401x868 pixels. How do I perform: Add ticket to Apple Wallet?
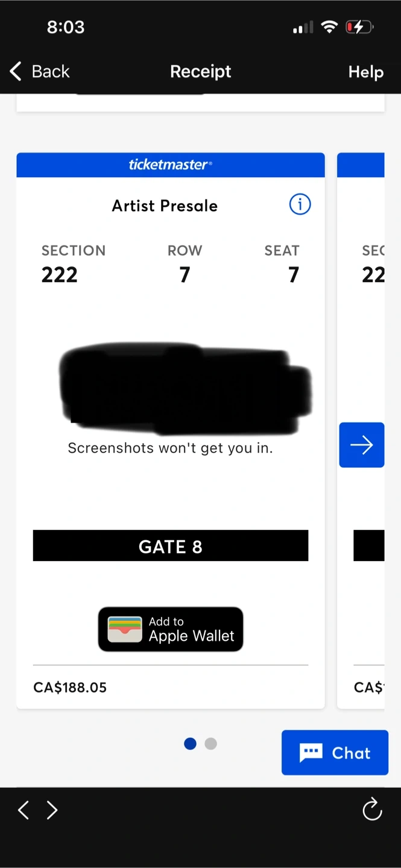171,629
